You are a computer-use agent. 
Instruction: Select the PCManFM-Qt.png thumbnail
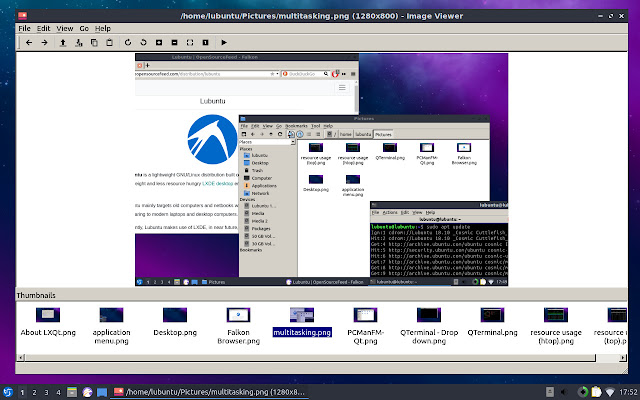[365, 326]
